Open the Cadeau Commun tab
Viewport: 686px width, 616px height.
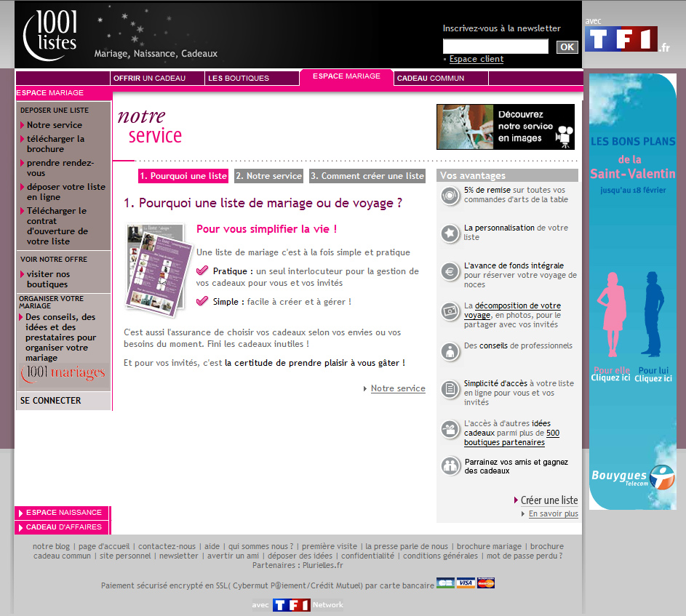tap(430, 78)
